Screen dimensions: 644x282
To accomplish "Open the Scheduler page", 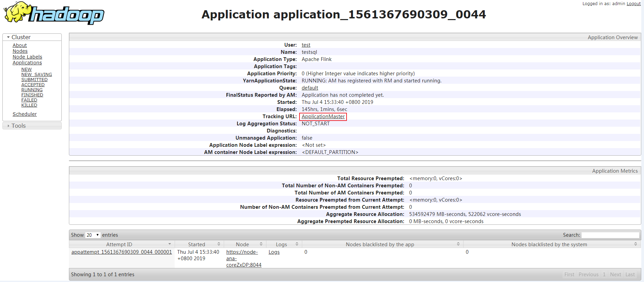I will pos(25,114).
